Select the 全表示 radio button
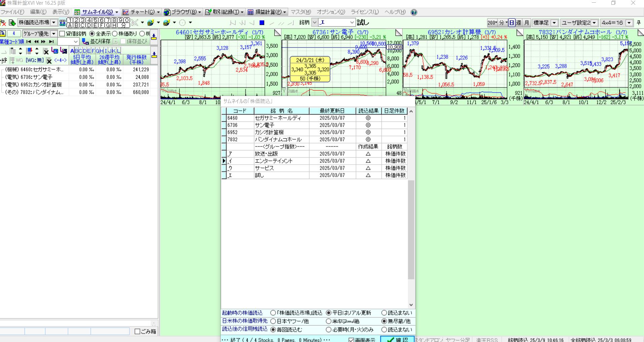The width and height of the screenshot is (644, 342). [92, 34]
